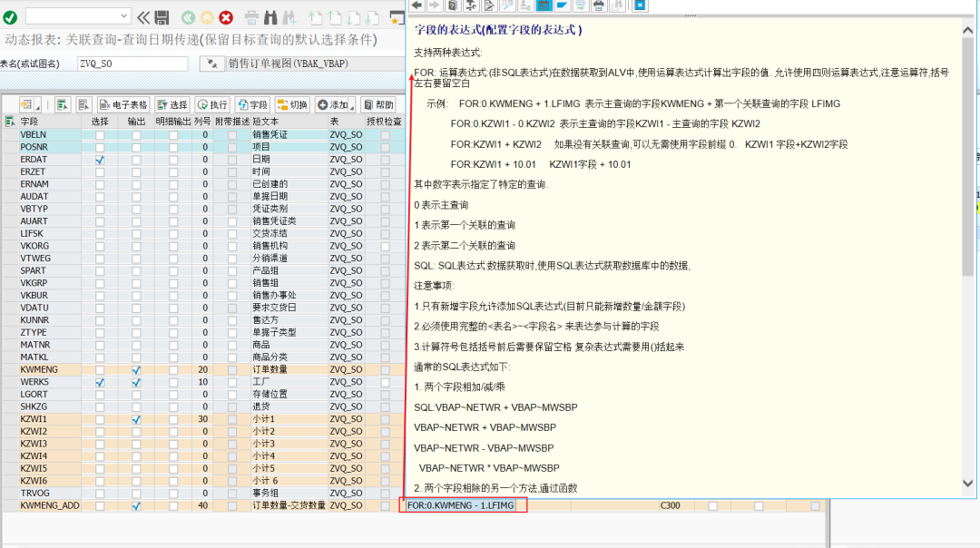Click the 执行 button

pyautogui.click(x=212, y=105)
